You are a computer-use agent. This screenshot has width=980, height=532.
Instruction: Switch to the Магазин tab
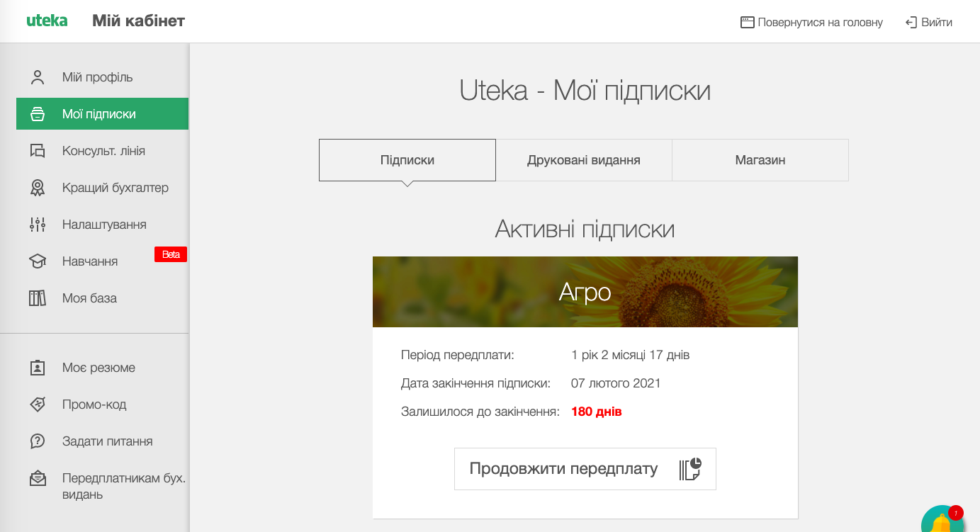[760, 160]
